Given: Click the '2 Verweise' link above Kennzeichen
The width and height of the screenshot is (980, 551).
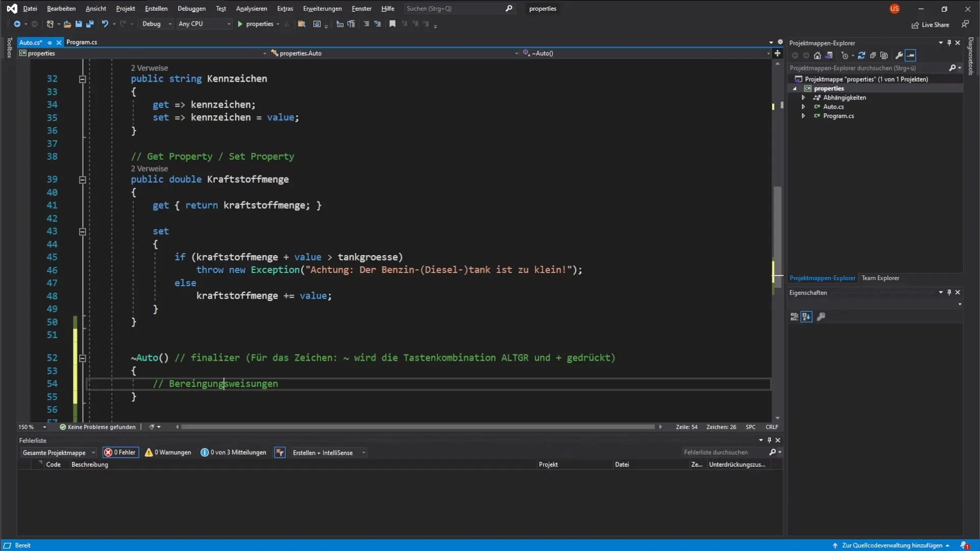Looking at the screenshot, I should tap(149, 68).
